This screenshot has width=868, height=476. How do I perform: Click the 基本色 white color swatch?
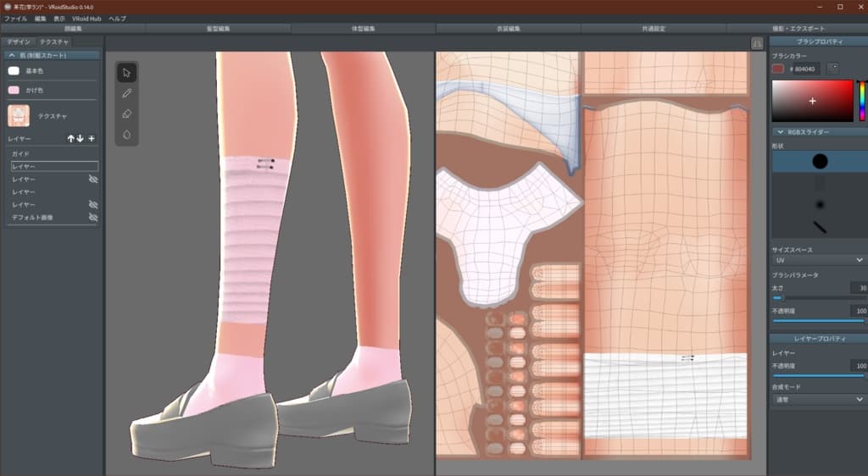pyautogui.click(x=14, y=71)
